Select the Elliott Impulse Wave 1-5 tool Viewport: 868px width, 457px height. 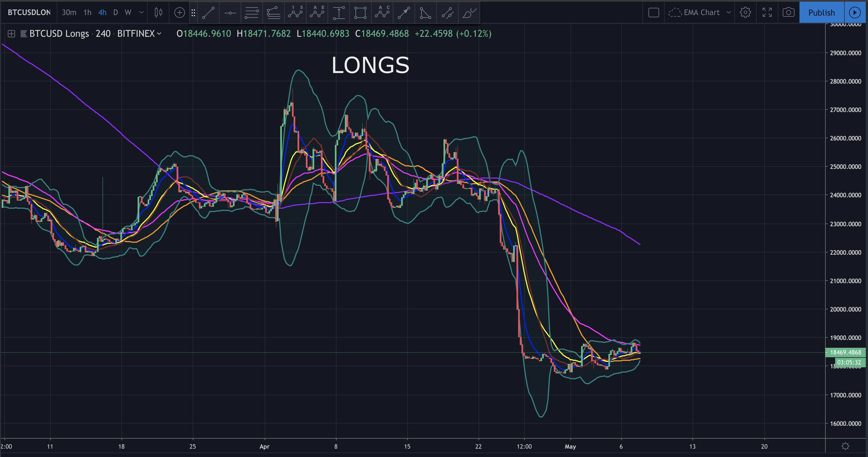pyautogui.click(x=295, y=13)
